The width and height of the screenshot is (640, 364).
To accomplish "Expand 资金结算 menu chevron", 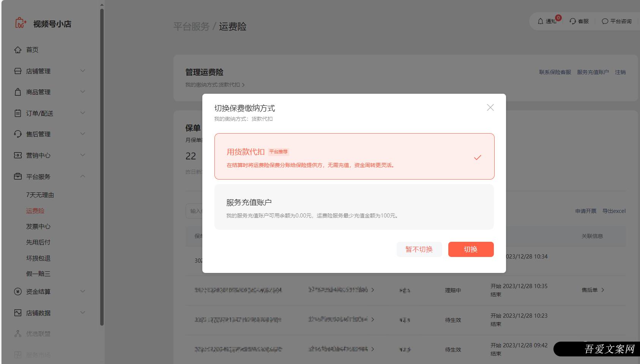I will (83, 291).
